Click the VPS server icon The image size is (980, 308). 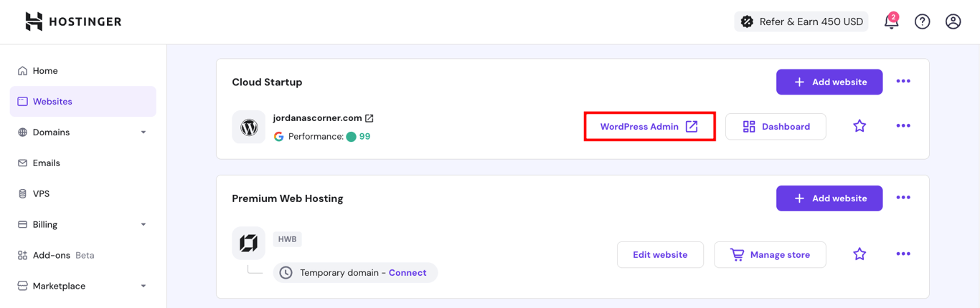pyautogui.click(x=23, y=194)
